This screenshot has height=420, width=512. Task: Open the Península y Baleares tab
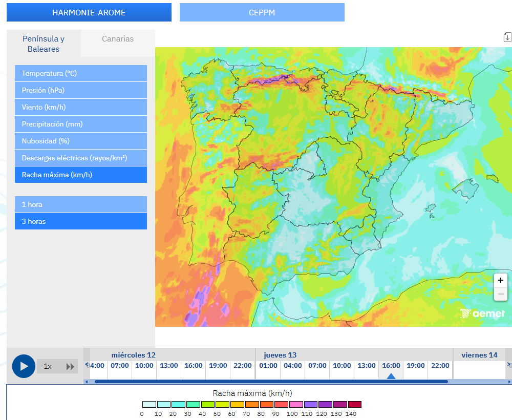tap(44, 44)
